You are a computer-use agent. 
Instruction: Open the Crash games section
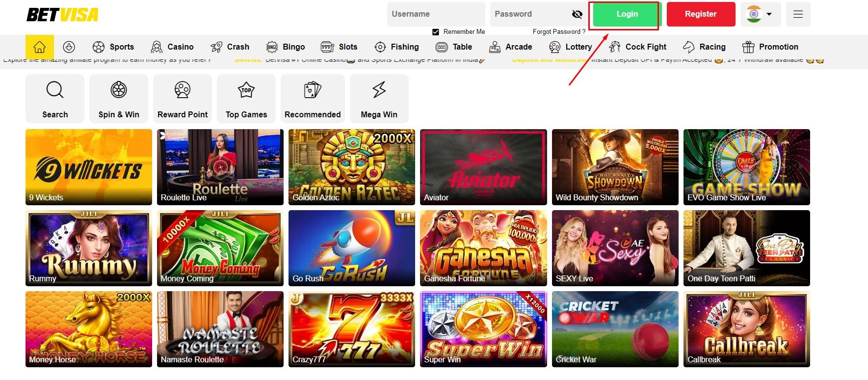230,47
